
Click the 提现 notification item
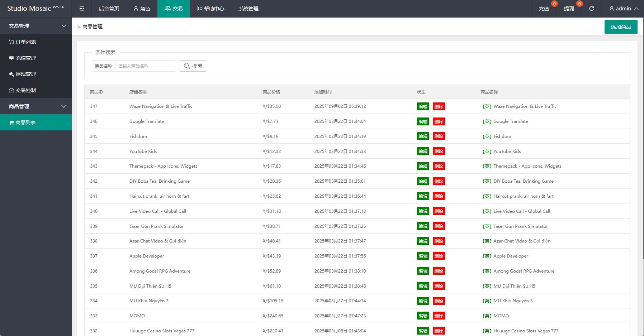[x=569, y=9]
